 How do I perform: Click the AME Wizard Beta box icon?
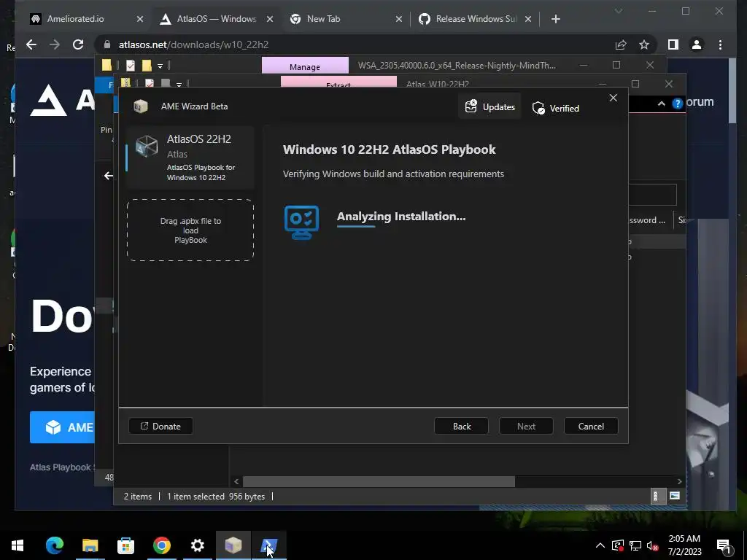(141, 106)
